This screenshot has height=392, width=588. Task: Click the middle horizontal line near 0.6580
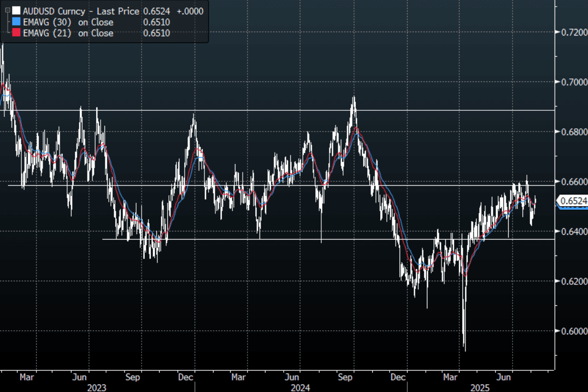click(x=437, y=186)
